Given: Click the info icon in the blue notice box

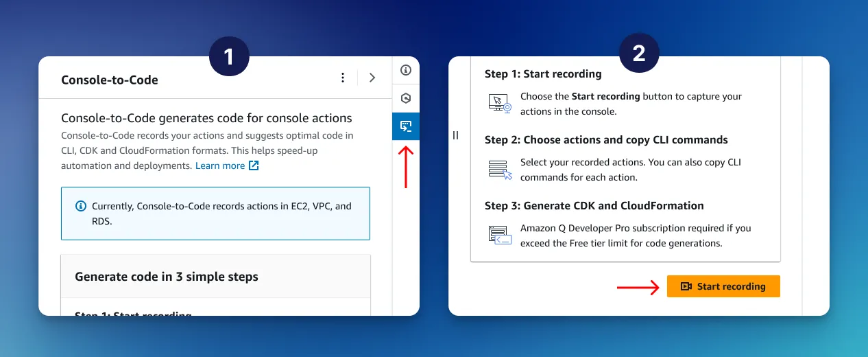Looking at the screenshot, I should 81,206.
